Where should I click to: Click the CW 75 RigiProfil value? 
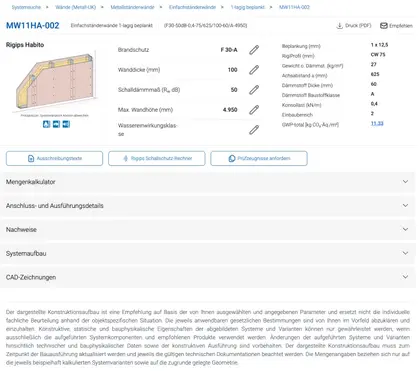click(x=378, y=55)
